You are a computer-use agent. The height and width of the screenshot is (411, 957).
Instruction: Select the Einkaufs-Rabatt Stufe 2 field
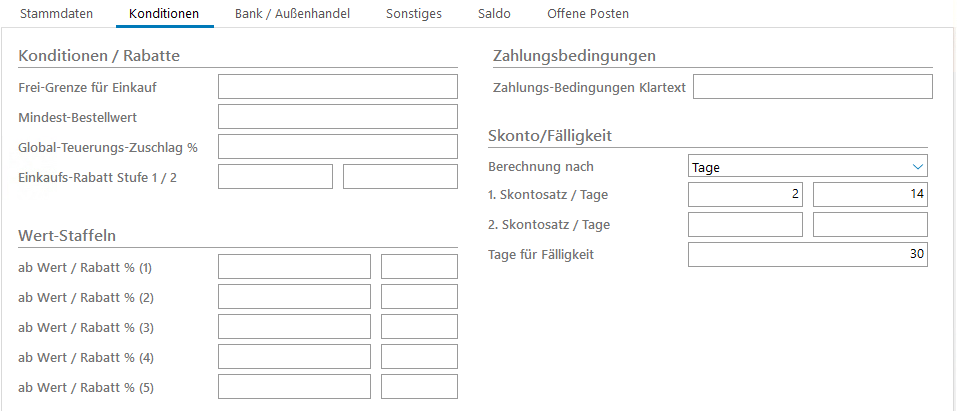click(400, 177)
